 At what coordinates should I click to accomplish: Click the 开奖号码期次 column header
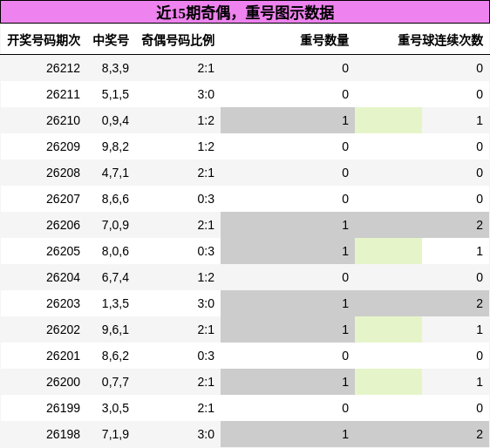click(44, 40)
